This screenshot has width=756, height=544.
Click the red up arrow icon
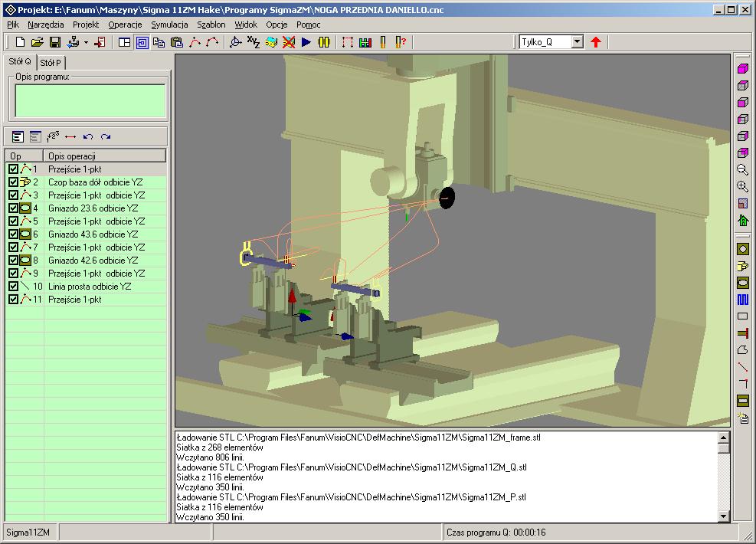[596, 42]
